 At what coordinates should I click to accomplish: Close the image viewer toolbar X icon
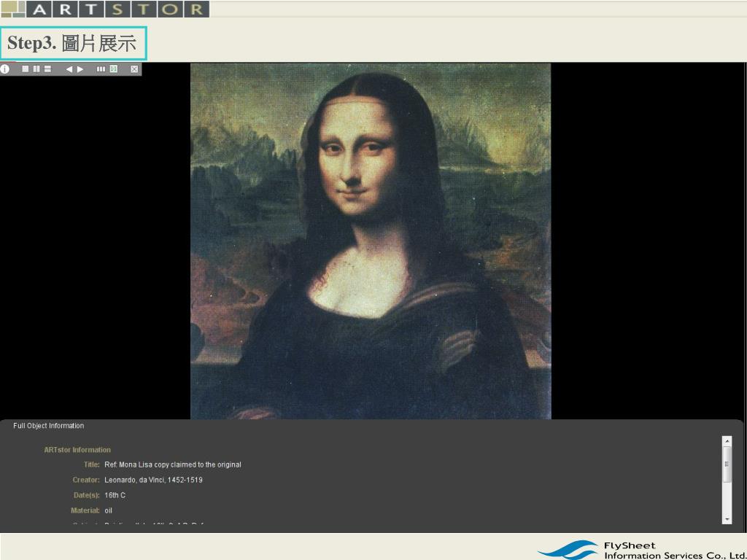134,69
